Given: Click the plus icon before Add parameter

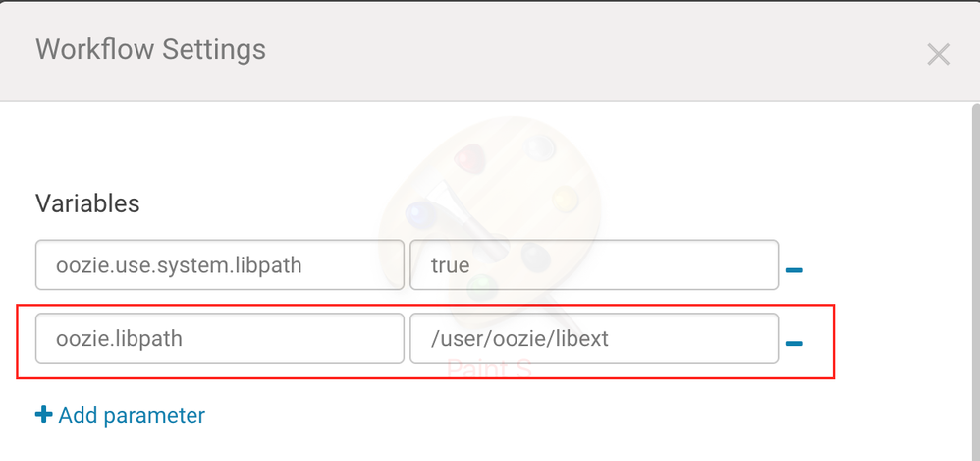Looking at the screenshot, I should pos(43,415).
